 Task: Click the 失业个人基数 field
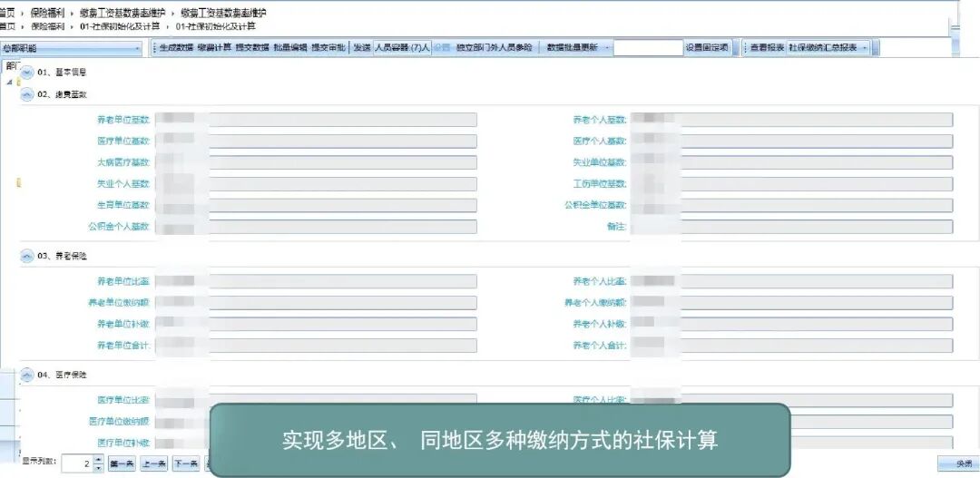click(x=316, y=184)
